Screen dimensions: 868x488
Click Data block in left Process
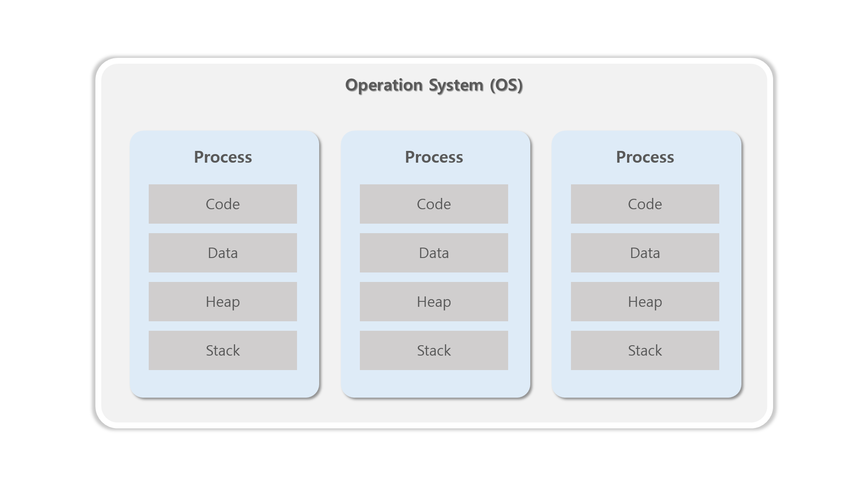click(x=223, y=253)
